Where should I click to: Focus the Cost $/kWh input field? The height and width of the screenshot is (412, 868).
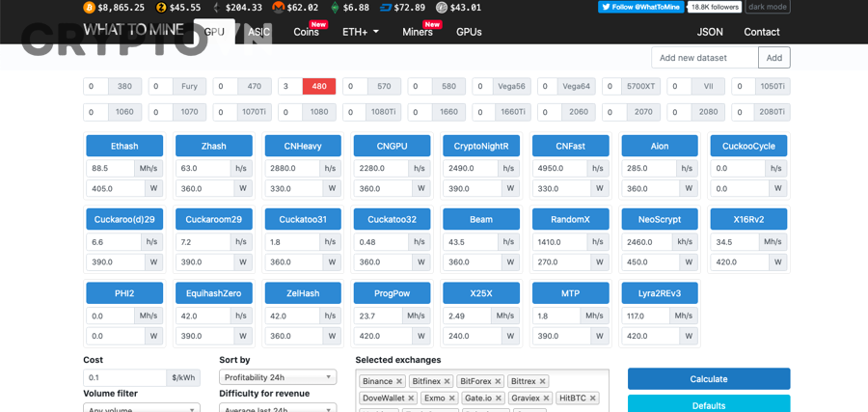pos(124,377)
